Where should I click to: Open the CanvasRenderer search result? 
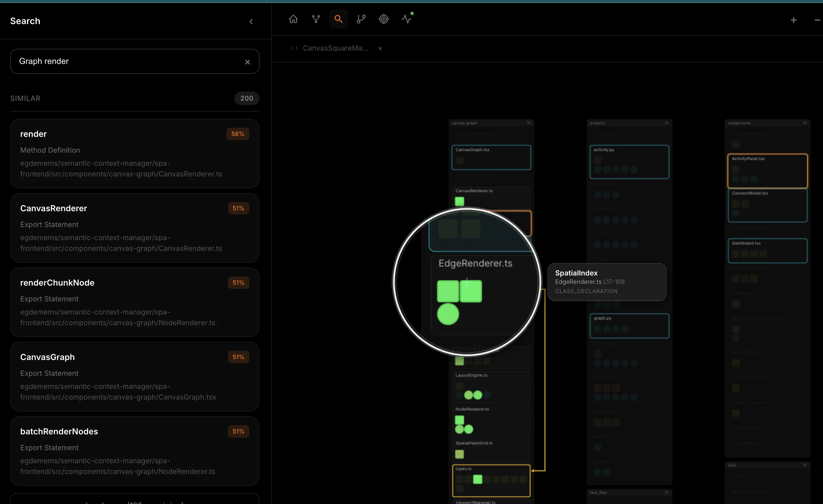pyautogui.click(x=134, y=228)
